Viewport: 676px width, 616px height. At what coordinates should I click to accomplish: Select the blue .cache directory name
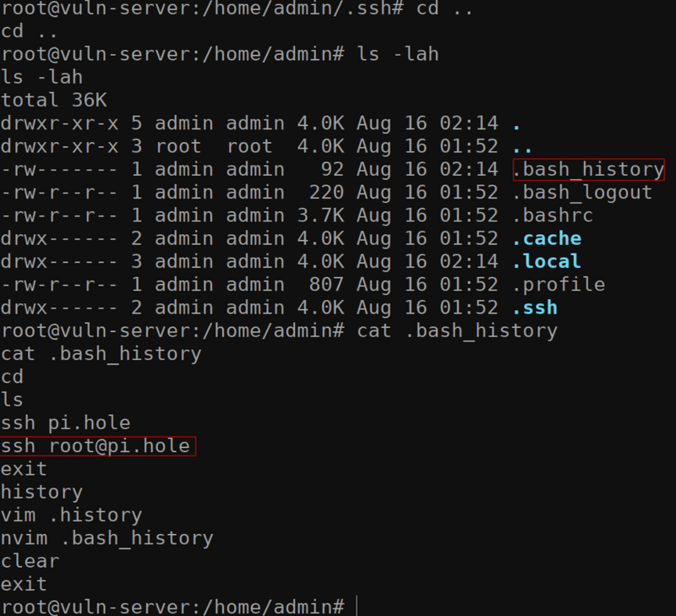[x=547, y=238]
